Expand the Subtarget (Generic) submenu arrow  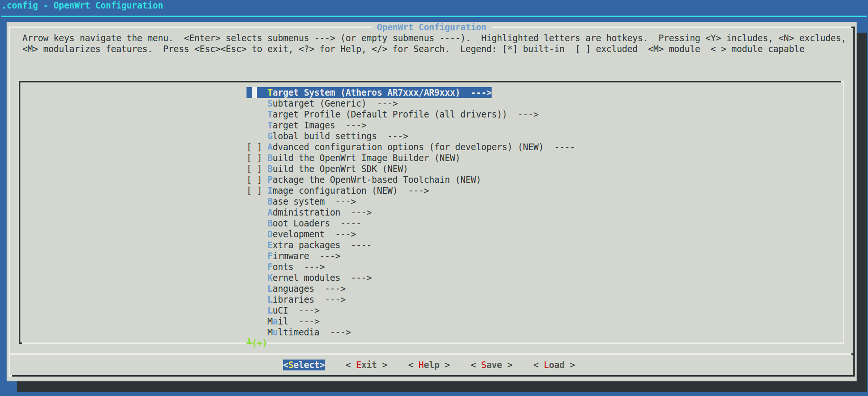point(387,104)
